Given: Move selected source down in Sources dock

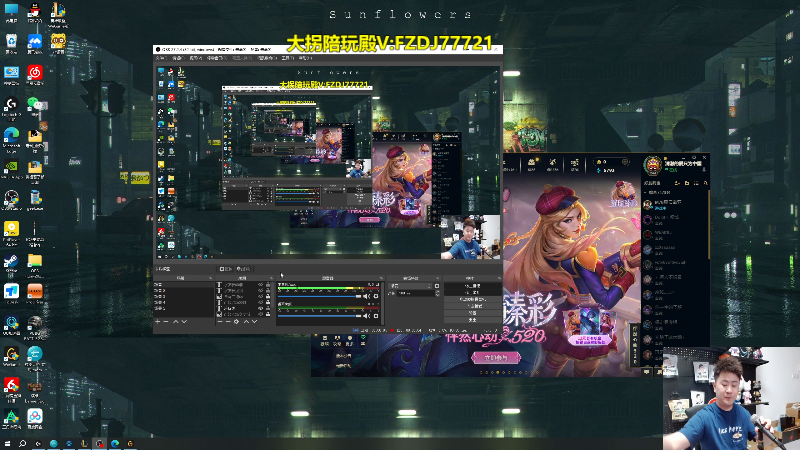Looking at the screenshot, I should (255, 321).
